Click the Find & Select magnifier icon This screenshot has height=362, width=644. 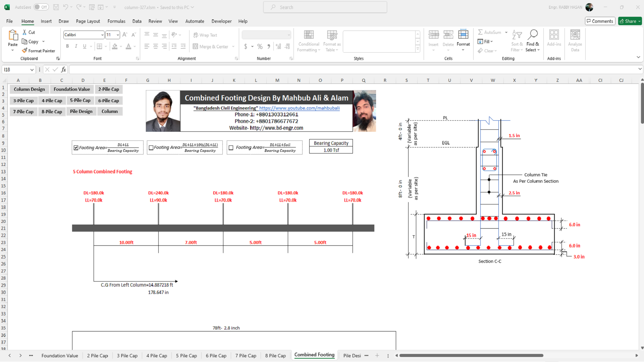[x=533, y=34]
